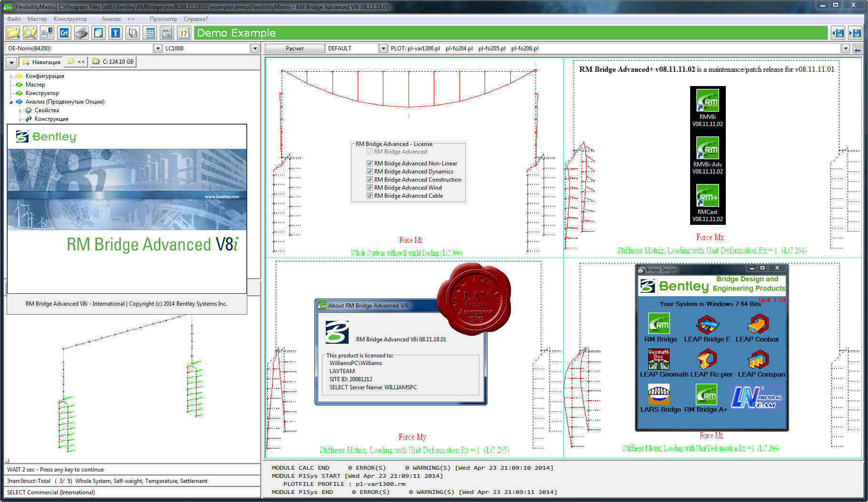The height and width of the screenshot is (502, 868).
Task: Expand the Свойства tree node
Action: pyautogui.click(x=20, y=110)
